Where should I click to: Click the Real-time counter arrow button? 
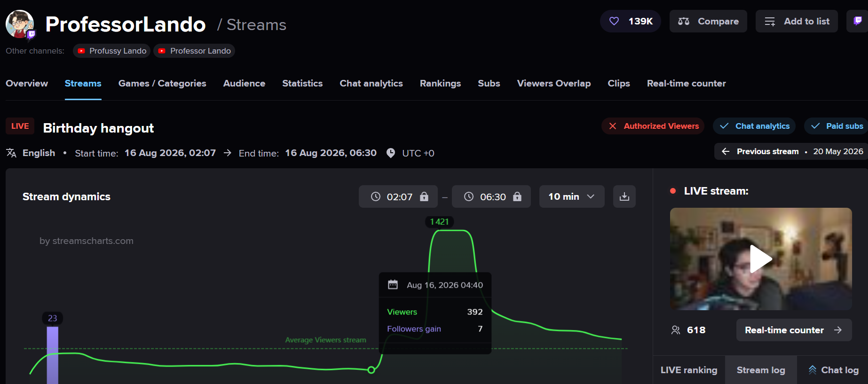click(794, 330)
